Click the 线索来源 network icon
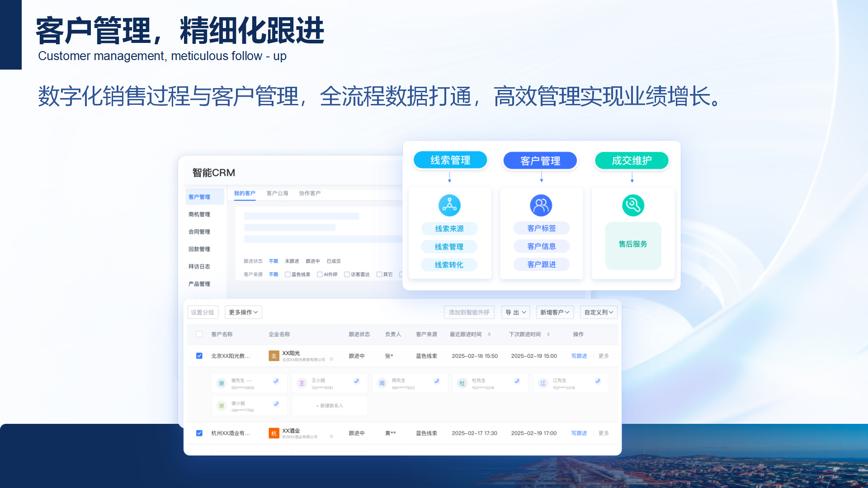The height and width of the screenshot is (488, 868). tap(449, 206)
